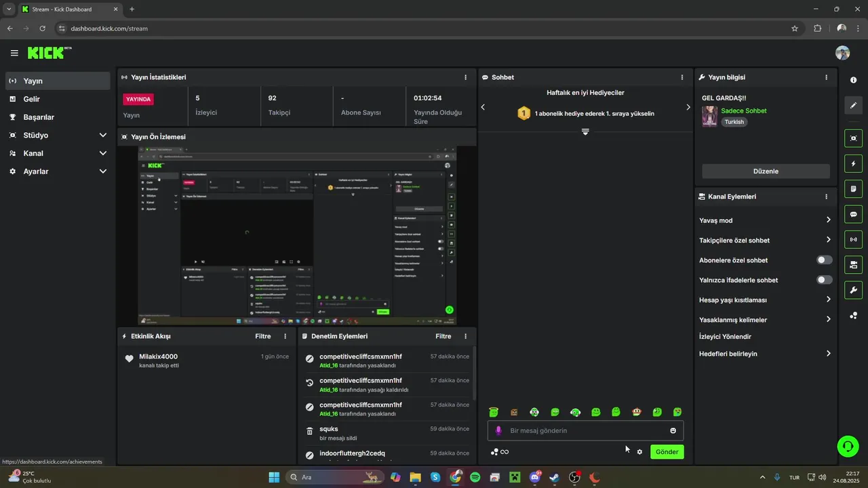
Task: Focus the Bir mesaj gönderin input
Action: coord(586,430)
